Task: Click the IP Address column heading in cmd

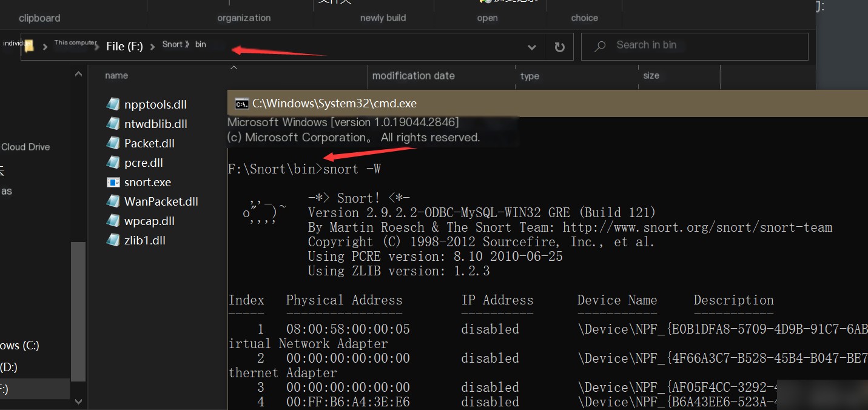Action: tap(497, 300)
